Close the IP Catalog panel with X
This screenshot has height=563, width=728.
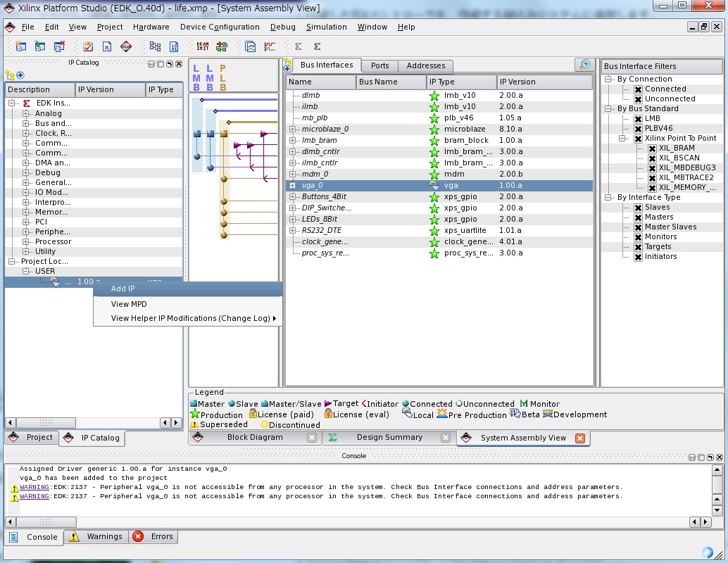click(x=179, y=64)
